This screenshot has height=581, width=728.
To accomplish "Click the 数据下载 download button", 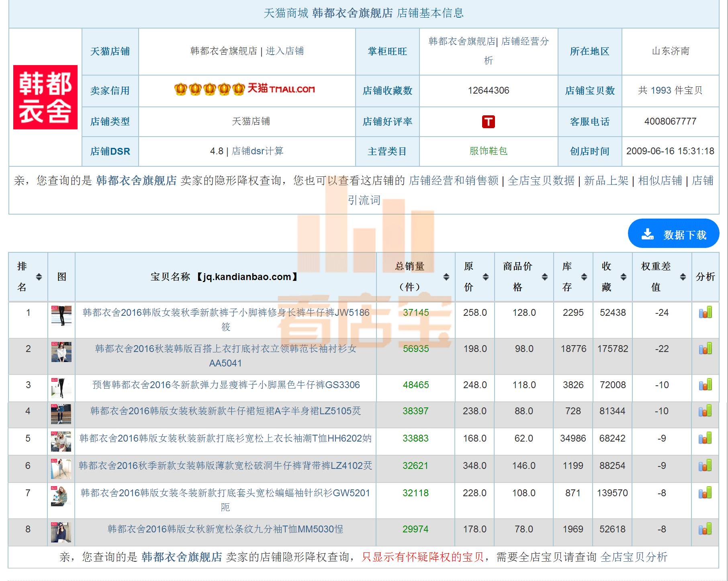I will pos(673,233).
